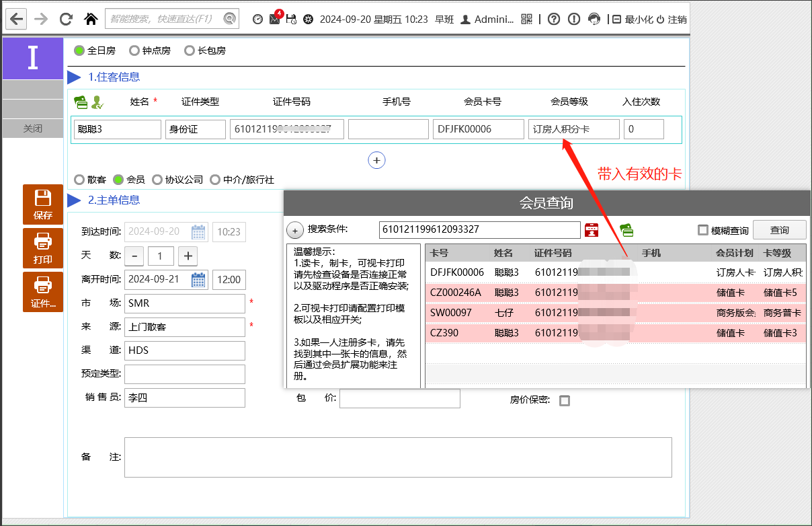Click the orange 保存 save button
This screenshot has width=812, height=526.
click(43, 204)
